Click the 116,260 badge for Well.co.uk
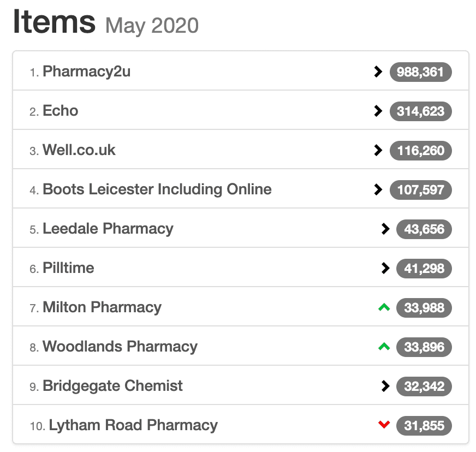 [x=421, y=151]
